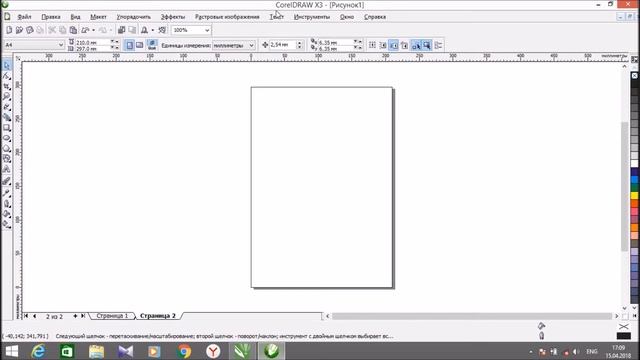Select the Rectangle tool
Image resolution: width=640 pixels, height=360 pixels.
tap(7, 128)
